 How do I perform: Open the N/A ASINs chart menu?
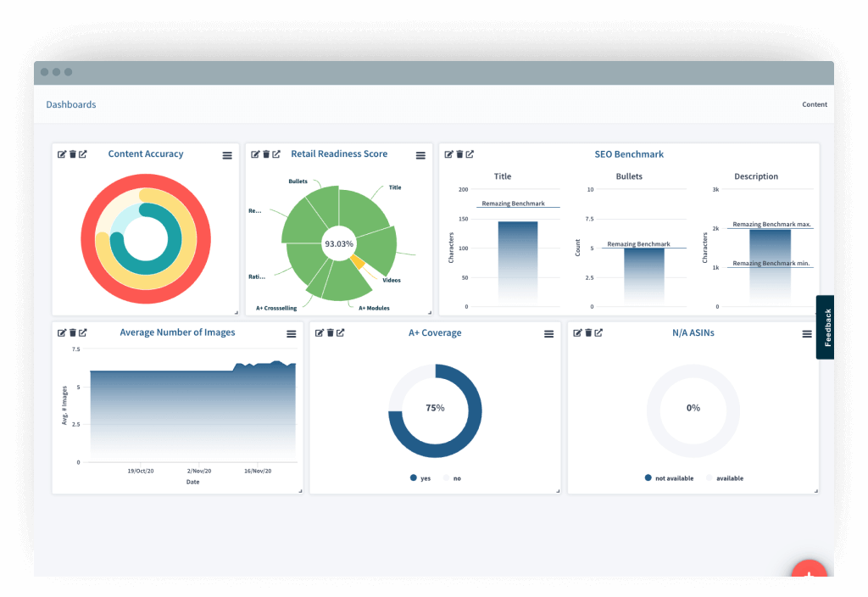click(x=807, y=334)
